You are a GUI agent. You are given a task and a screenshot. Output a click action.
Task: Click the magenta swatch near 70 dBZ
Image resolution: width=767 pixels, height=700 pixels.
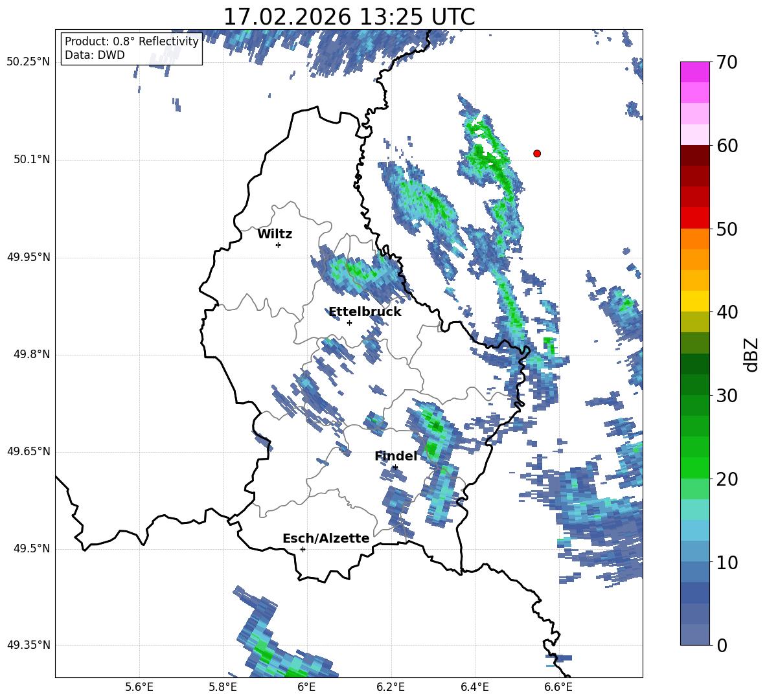point(694,72)
